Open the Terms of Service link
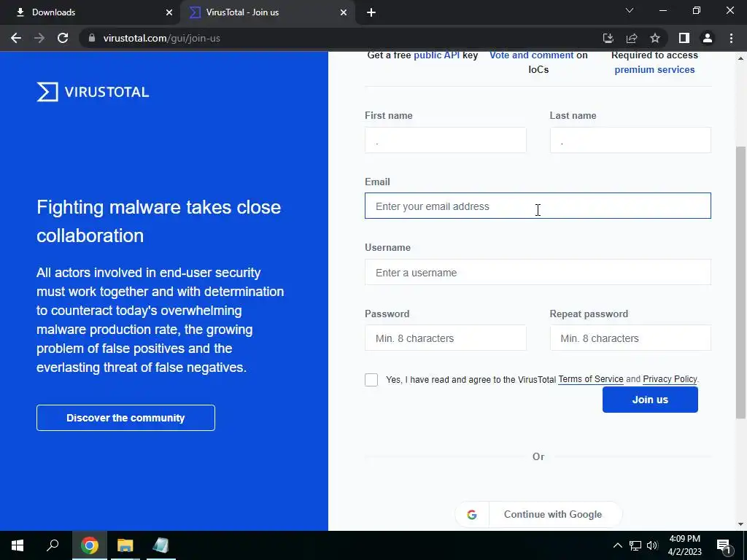 (591, 379)
